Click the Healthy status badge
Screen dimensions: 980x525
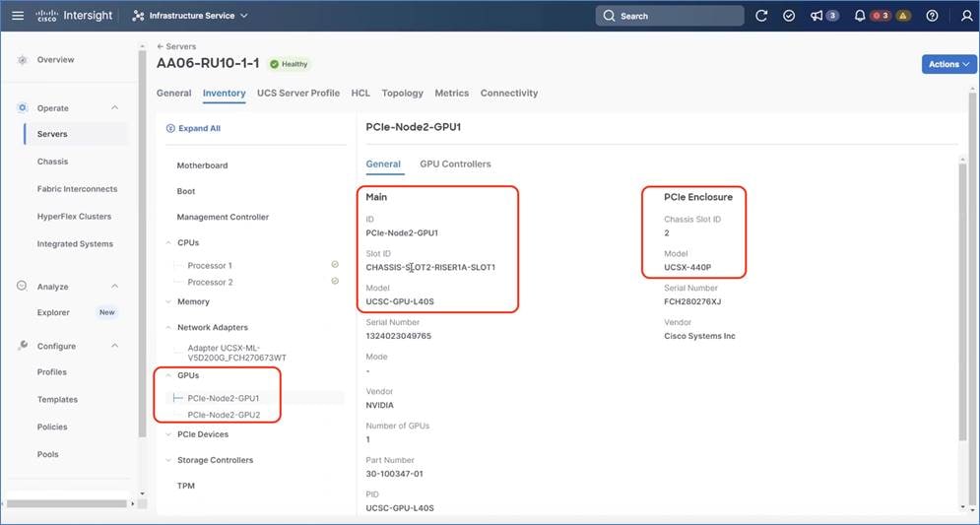click(289, 64)
